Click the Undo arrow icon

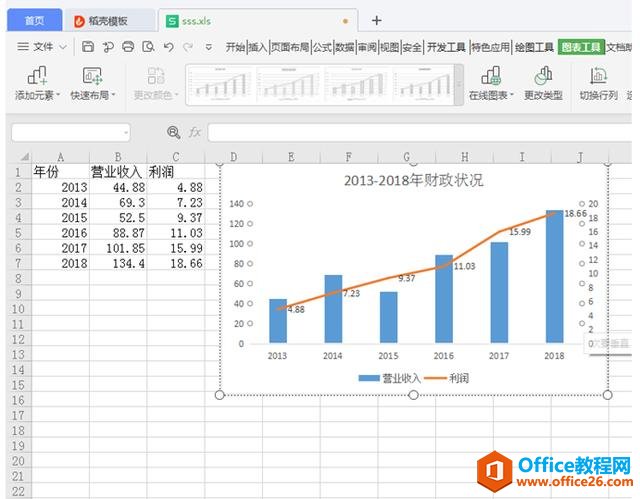coord(169,47)
